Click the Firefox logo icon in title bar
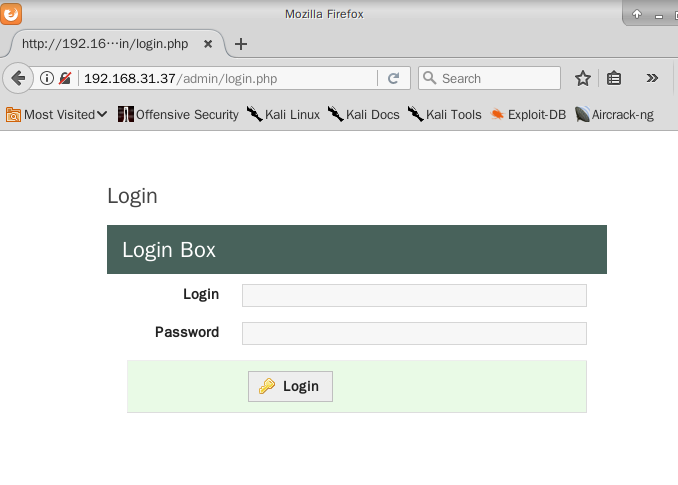 (11, 14)
